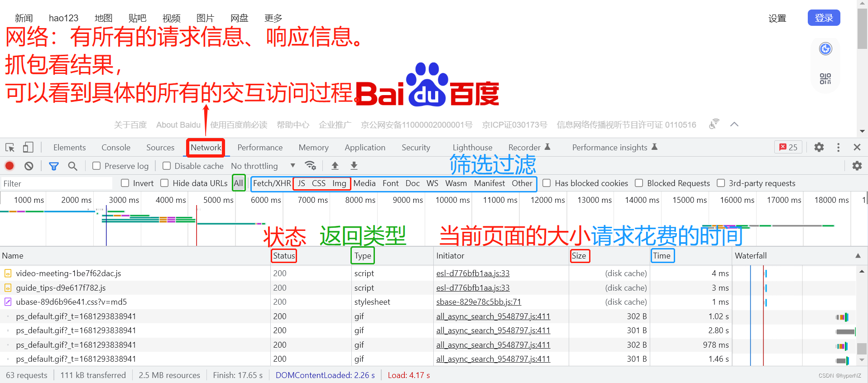Viewport: 868px width, 383px height.
Task: Enable 3rd-party requests checkbox
Action: tap(721, 183)
